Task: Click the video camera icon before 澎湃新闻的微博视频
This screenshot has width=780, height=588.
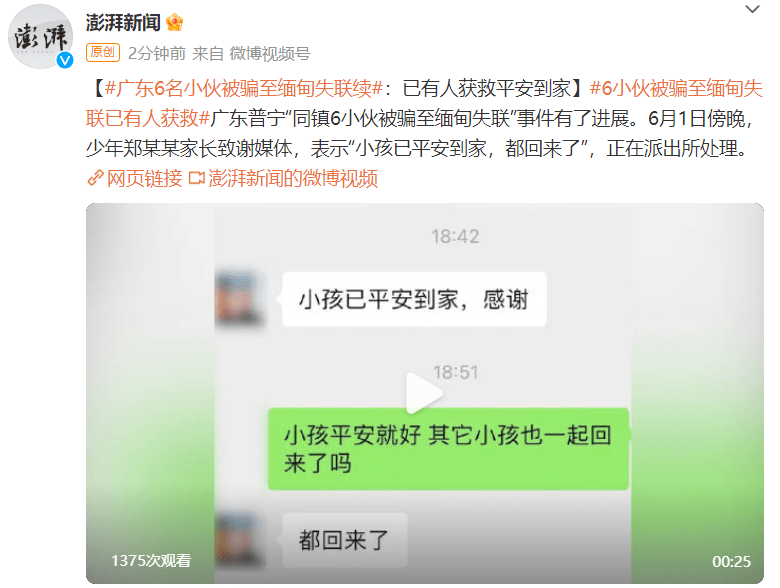Action: [x=196, y=178]
